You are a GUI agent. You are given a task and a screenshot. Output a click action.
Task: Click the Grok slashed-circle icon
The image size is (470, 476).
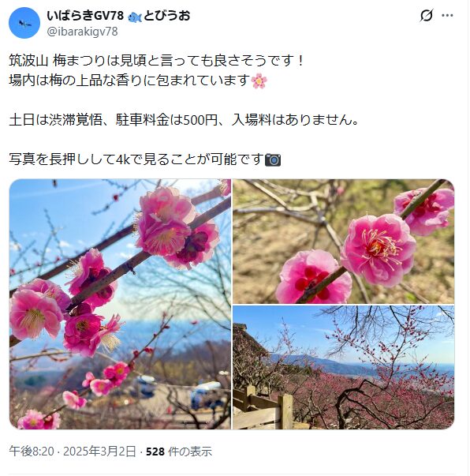pyautogui.click(x=426, y=15)
